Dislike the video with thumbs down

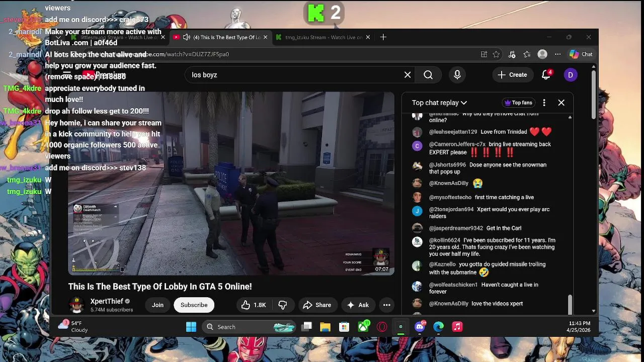[x=283, y=305]
